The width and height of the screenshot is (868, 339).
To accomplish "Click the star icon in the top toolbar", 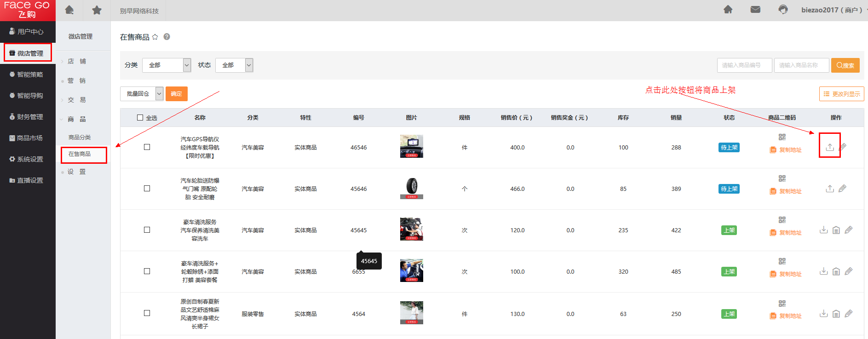I will click(97, 10).
